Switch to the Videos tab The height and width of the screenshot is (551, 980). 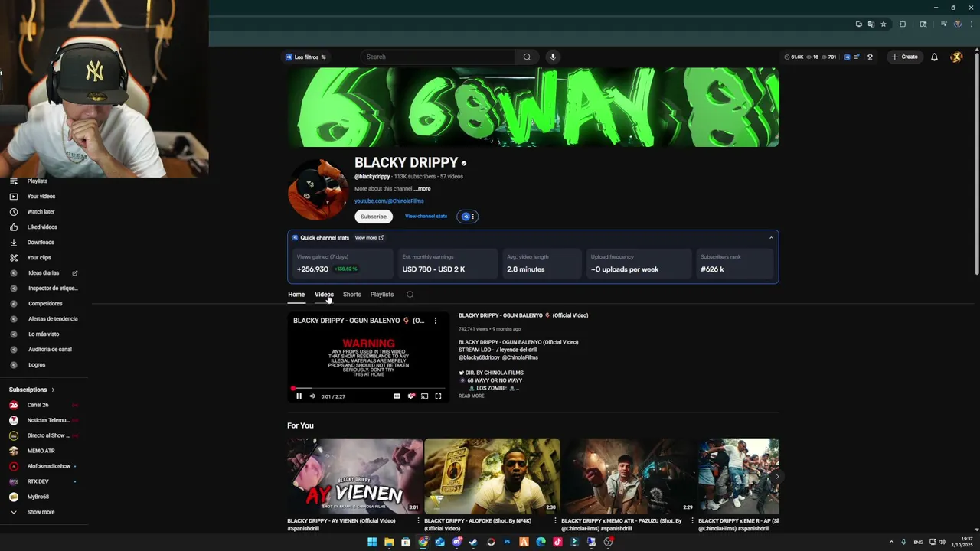(324, 295)
